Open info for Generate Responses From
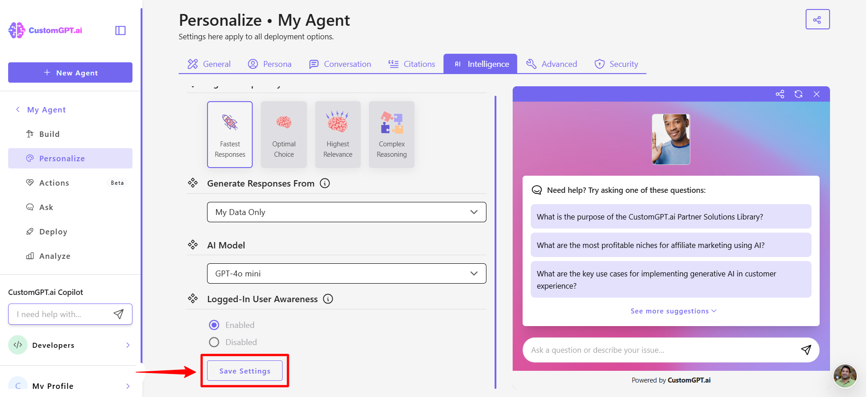Viewport: 868px width, 397px height. click(325, 183)
